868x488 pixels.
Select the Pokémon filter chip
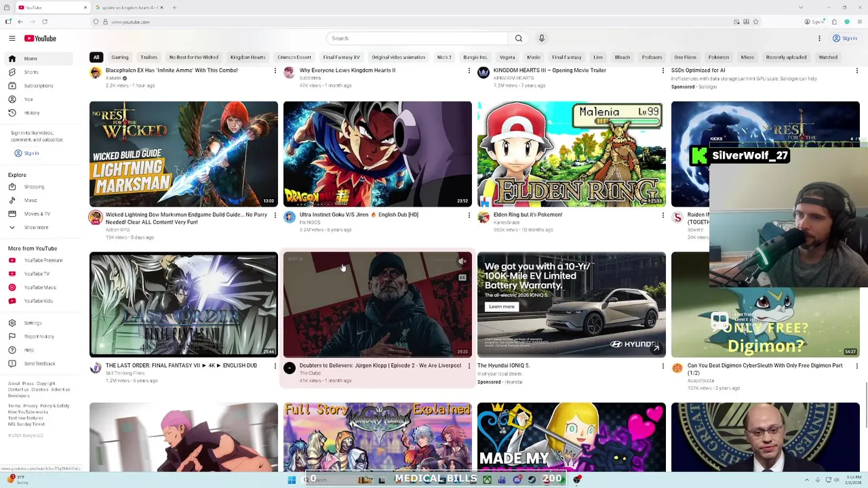point(719,57)
